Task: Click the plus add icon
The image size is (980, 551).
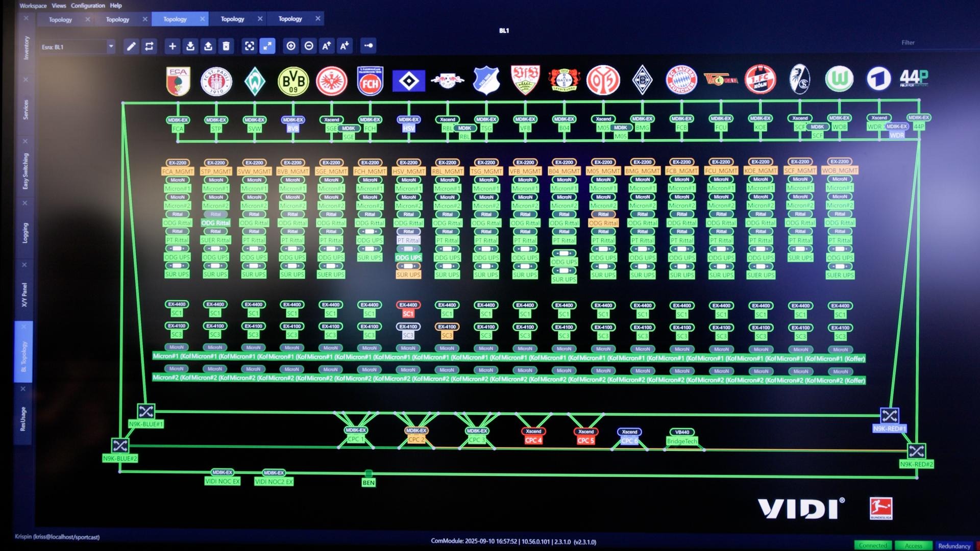Action: point(173,46)
